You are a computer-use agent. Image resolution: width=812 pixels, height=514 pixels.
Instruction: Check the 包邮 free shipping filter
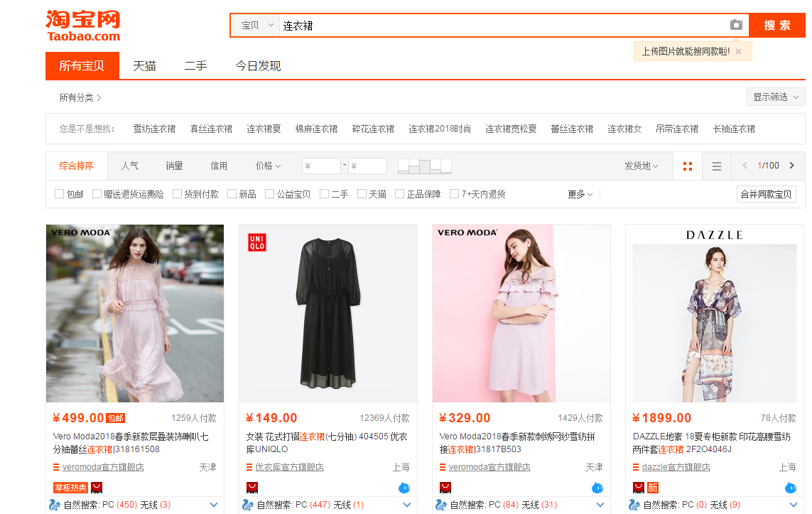click(59, 194)
